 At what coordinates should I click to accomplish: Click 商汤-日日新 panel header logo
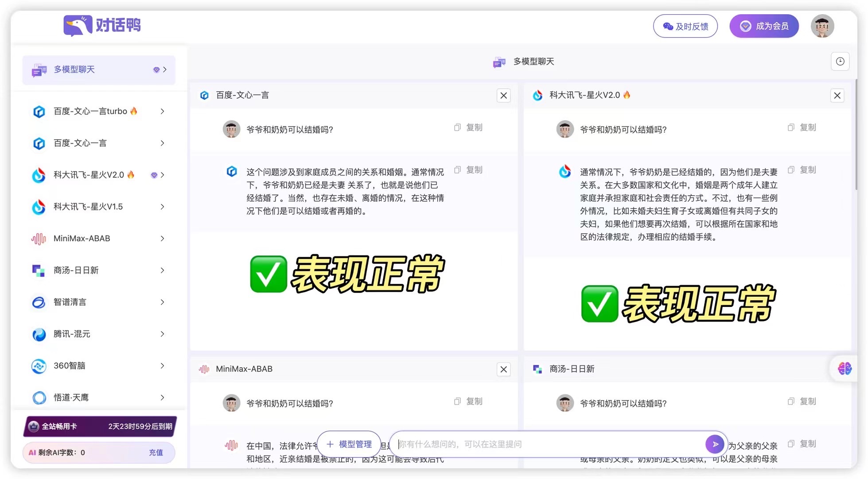point(537,369)
